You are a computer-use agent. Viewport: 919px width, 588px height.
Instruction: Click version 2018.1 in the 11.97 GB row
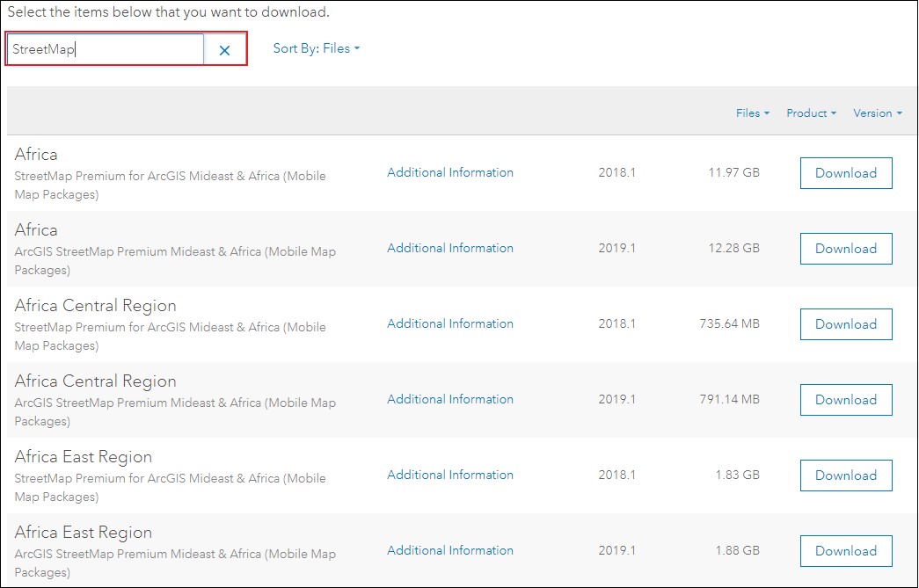coord(617,172)
